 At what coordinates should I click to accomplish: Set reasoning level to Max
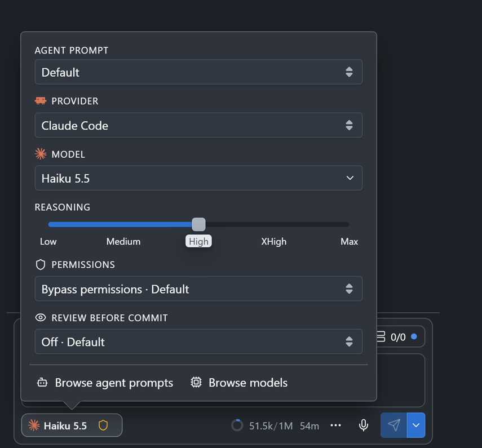coord(349,242)
